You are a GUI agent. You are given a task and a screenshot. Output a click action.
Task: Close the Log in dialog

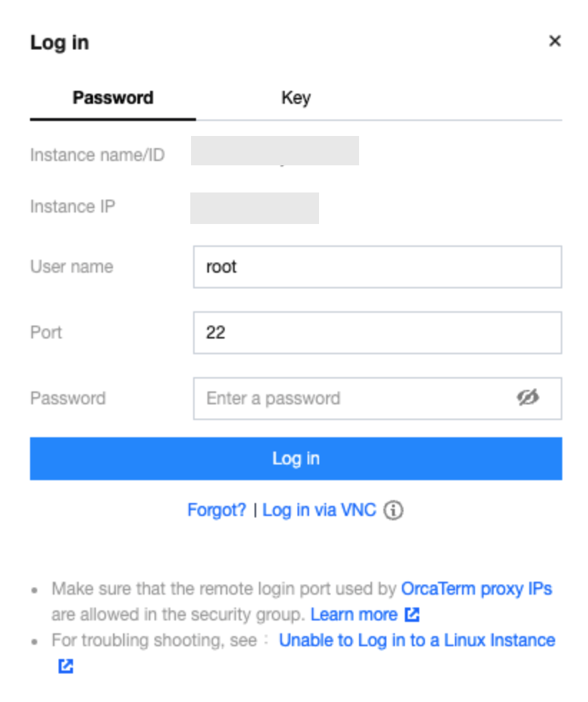click(554, 42)
